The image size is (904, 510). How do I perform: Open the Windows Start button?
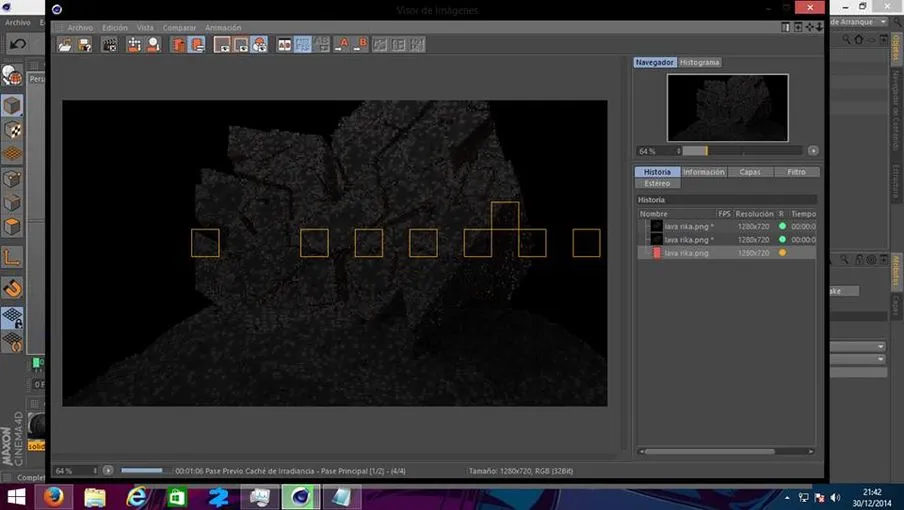pyautogui.click(x=16, y=497)
